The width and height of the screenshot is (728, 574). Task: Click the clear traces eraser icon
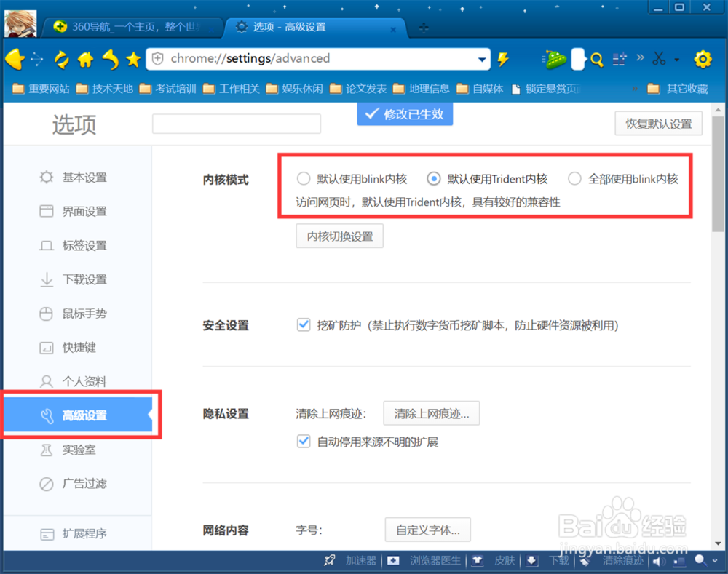coord(585,561)
